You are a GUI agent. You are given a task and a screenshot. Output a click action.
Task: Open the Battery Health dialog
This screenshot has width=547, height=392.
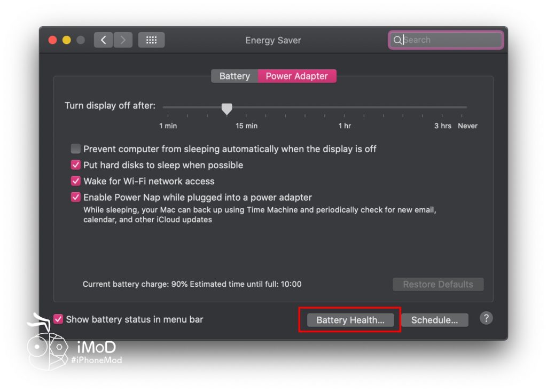pyautogui.click(x=350, y=320)
